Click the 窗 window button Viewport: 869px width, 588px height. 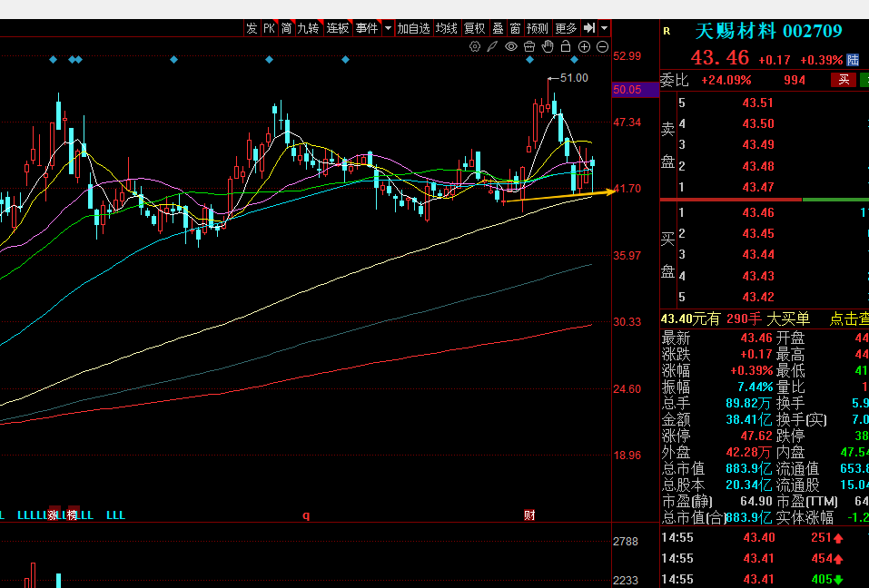pyautogui.click(x=516, y=28)
